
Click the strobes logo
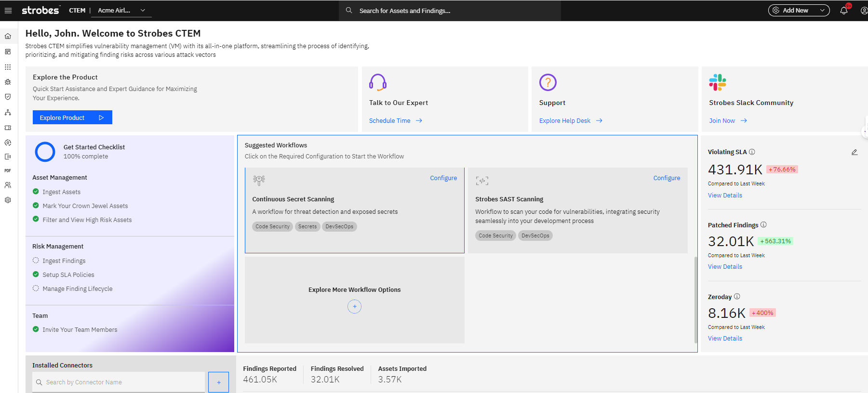(41, 10)
